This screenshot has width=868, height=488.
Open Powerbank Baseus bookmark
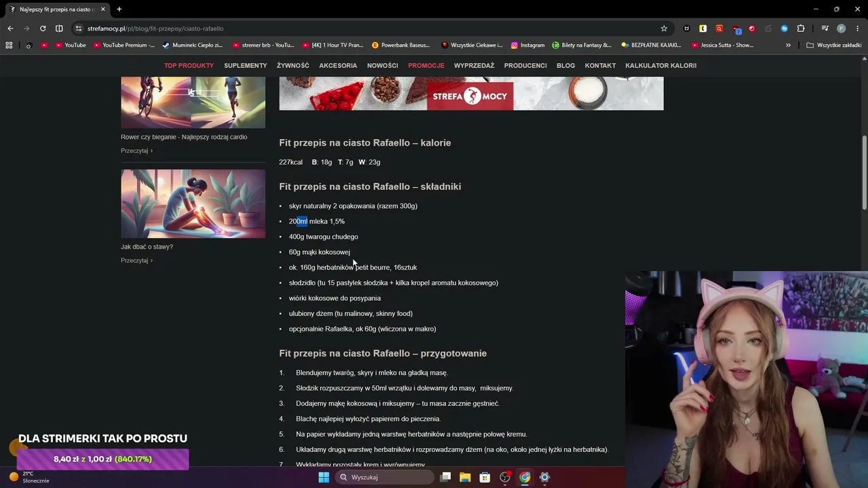pyautogui.click(x=401, y=45)
